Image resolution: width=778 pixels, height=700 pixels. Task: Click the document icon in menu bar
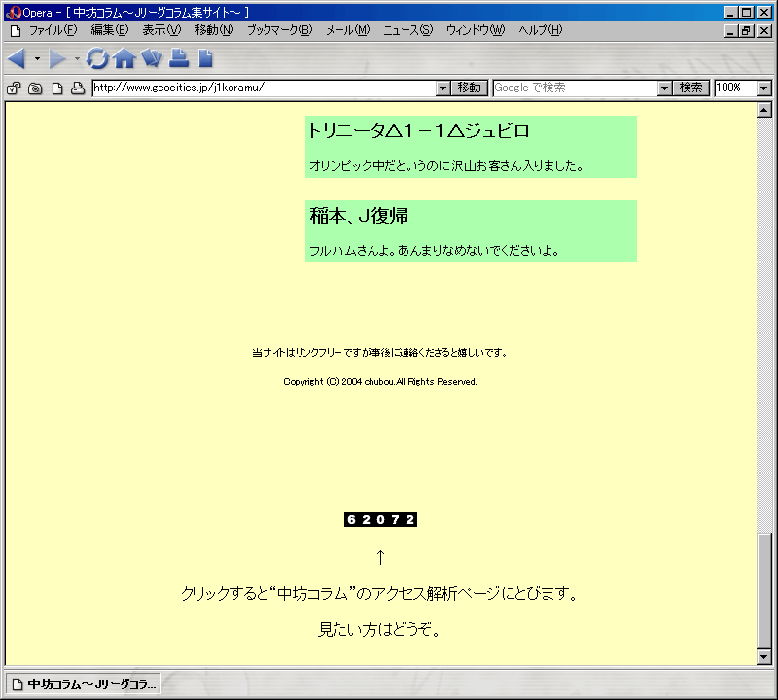tap(16, 31)
